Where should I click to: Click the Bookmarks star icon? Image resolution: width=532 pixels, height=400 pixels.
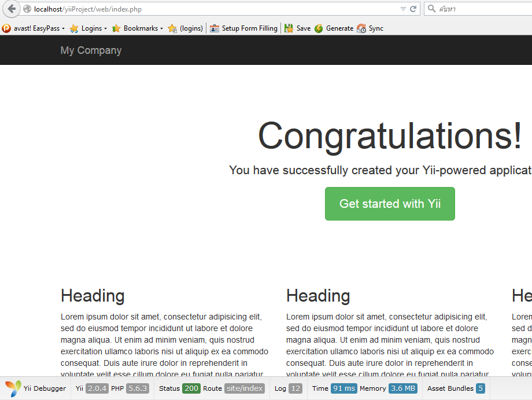click(x=116, y=28)
